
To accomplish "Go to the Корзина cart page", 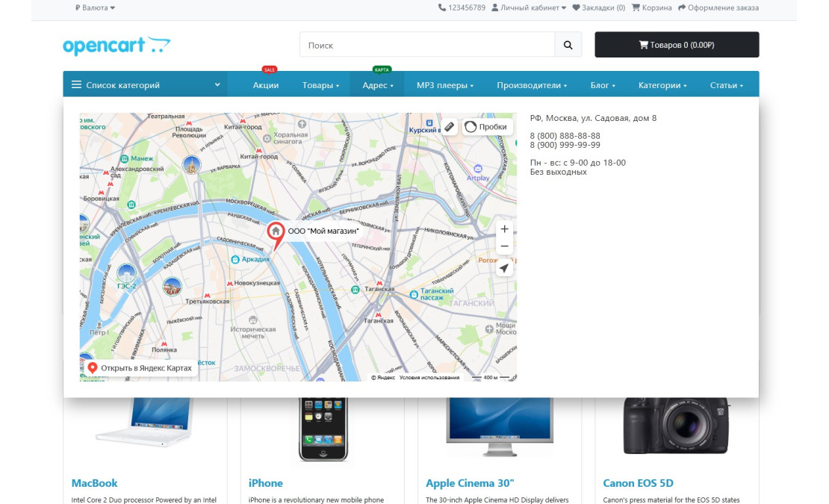I will point(652,8).
